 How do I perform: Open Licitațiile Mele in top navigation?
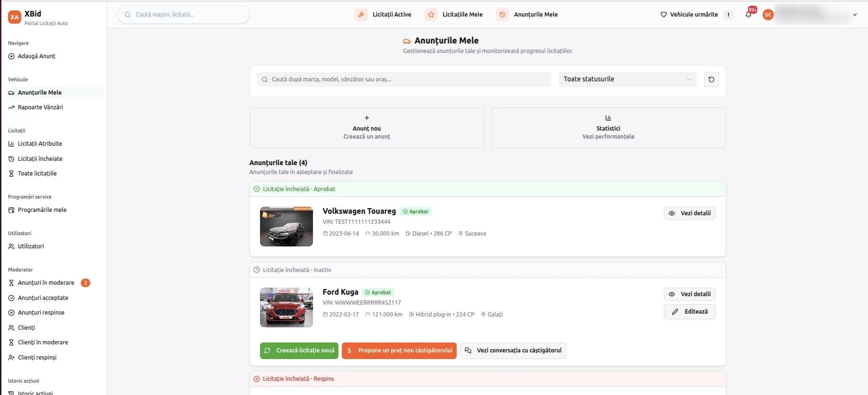462,15
